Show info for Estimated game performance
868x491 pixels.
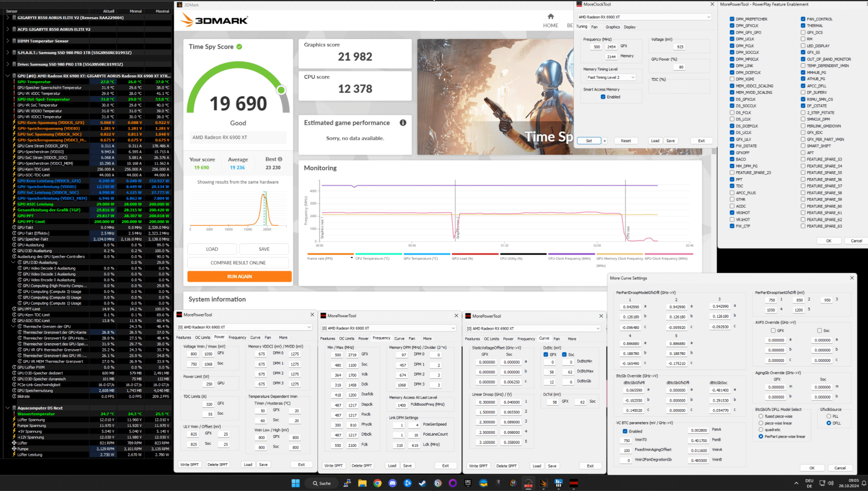click(x=403, y=123)
